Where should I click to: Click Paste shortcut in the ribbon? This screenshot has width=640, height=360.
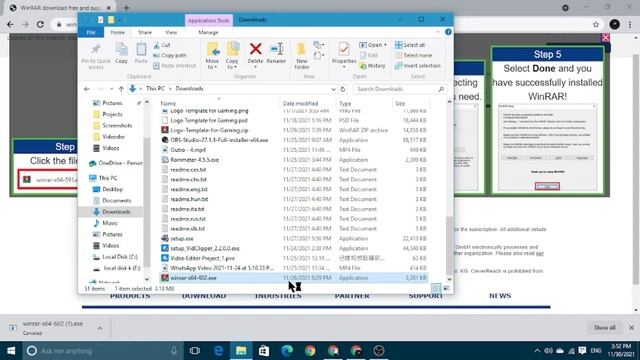174,65
